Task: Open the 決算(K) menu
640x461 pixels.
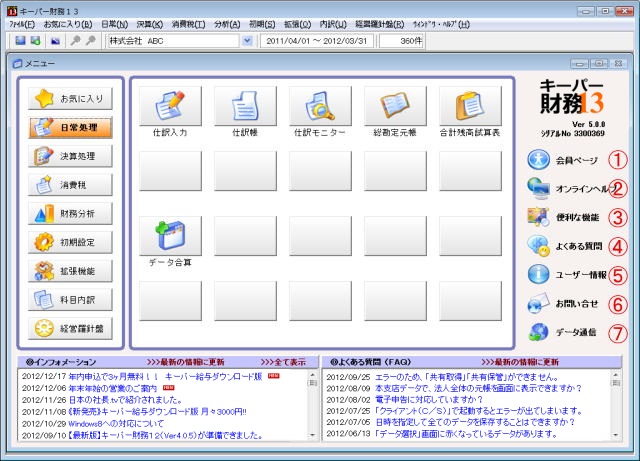Action: coord(150,24)
